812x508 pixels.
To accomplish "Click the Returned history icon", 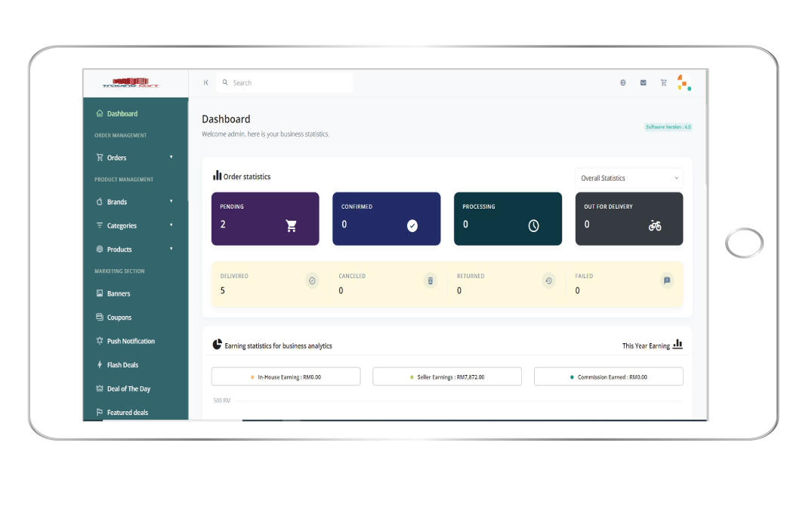I will [x=548, y=280].
